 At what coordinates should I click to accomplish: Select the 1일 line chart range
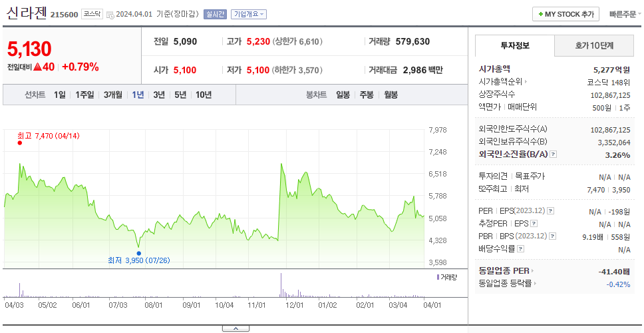[60, 95]
